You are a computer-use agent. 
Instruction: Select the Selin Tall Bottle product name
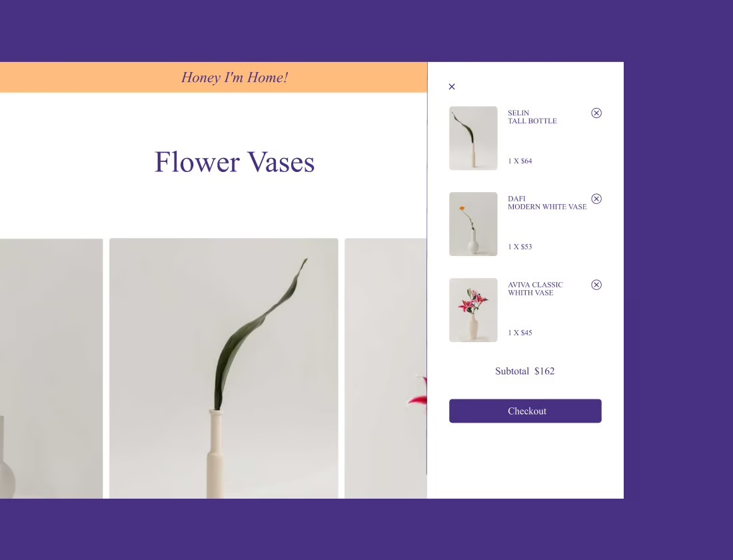click(532, 117)
